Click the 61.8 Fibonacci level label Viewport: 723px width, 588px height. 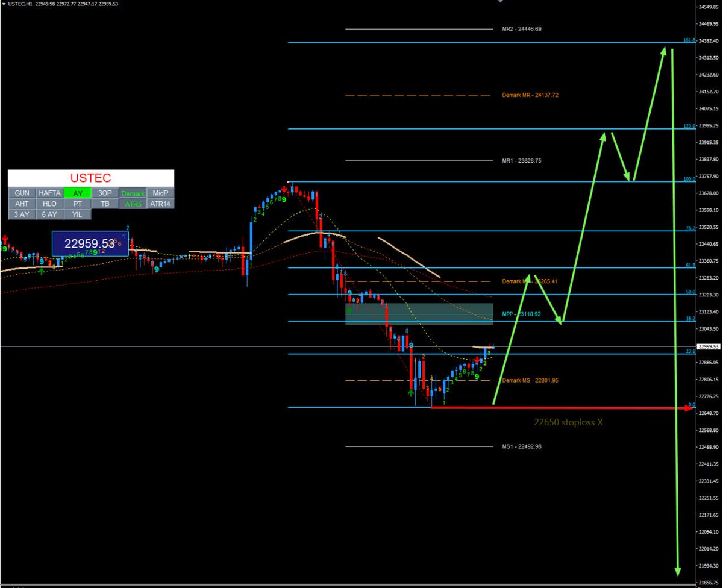(x=691, y=264)
